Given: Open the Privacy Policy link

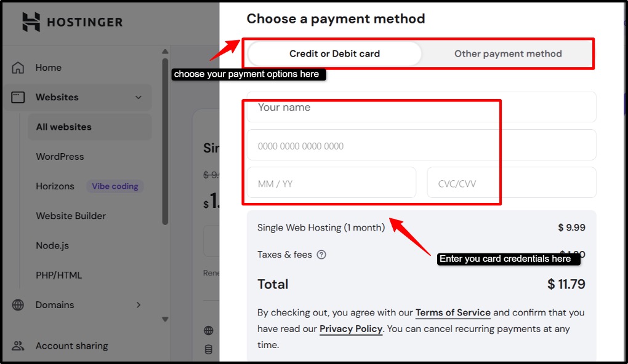Looking at the screenshot, I should pyautogui.click(x=350, y=329).
